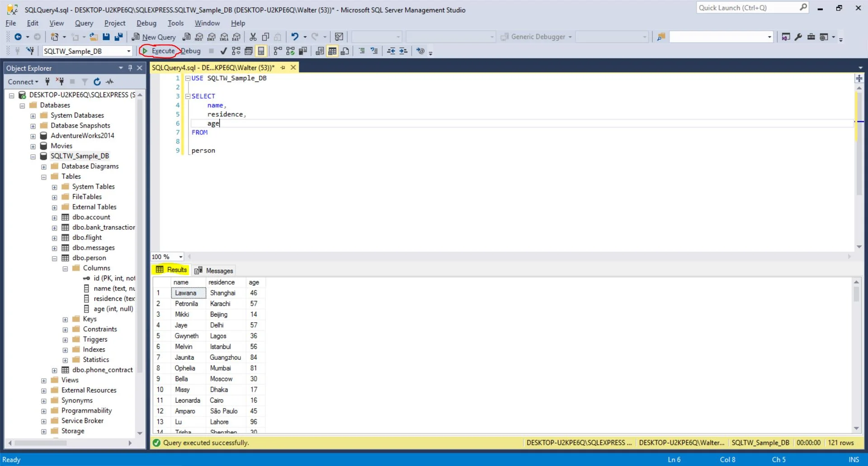The height and width of the screenshot is (466, 868).
Task: Toggle auto-hide pin on Object Explorer
Action: pyautogui.click(x=130, y=68)
